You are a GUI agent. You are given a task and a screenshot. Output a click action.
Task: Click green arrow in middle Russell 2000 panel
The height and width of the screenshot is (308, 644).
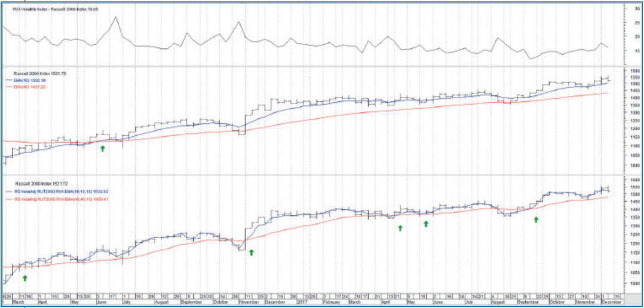click(x=102, y=148)
